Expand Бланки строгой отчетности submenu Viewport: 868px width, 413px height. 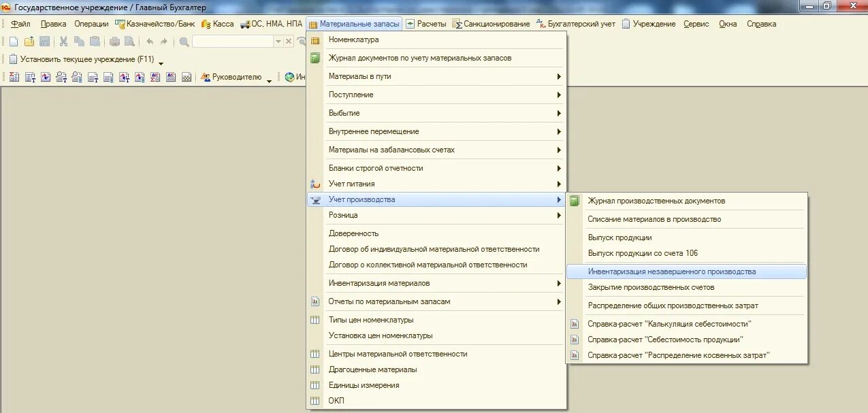(436, 169)
